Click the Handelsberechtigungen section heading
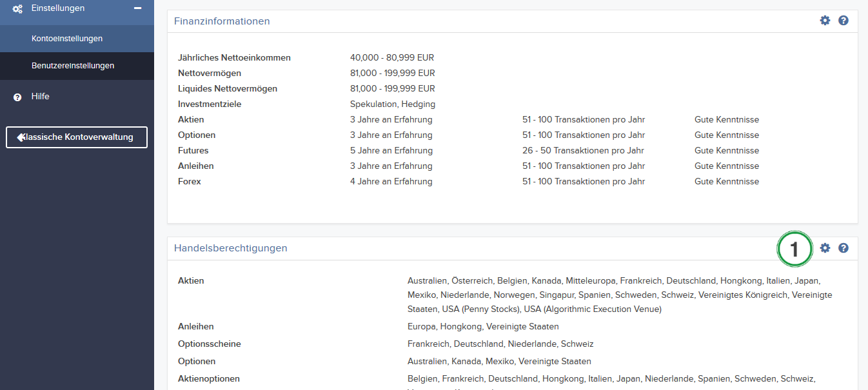The image size is (868, 390). coord(231,248)
